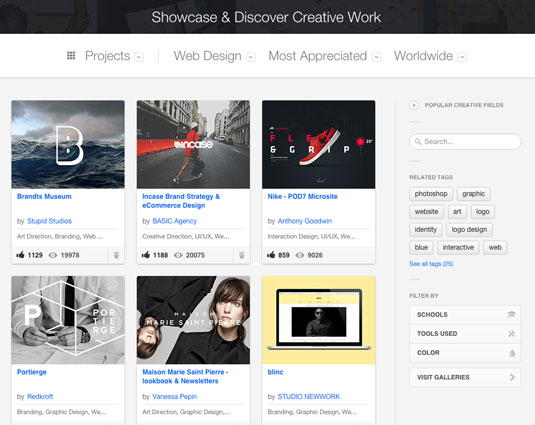Visit Anthony Goodwin profile
This screenshot has height=425, width=535.
click(x=305, y=221)
